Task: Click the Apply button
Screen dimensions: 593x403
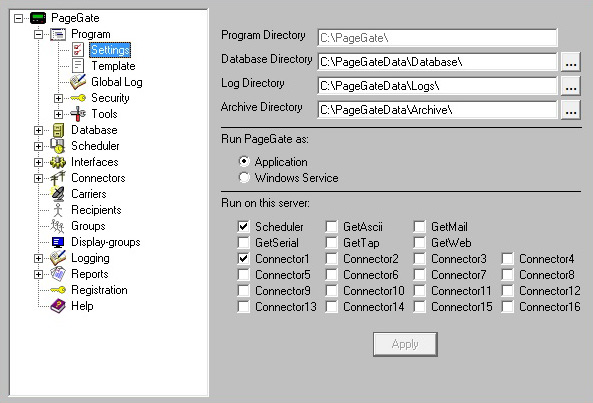Action: 405,344
